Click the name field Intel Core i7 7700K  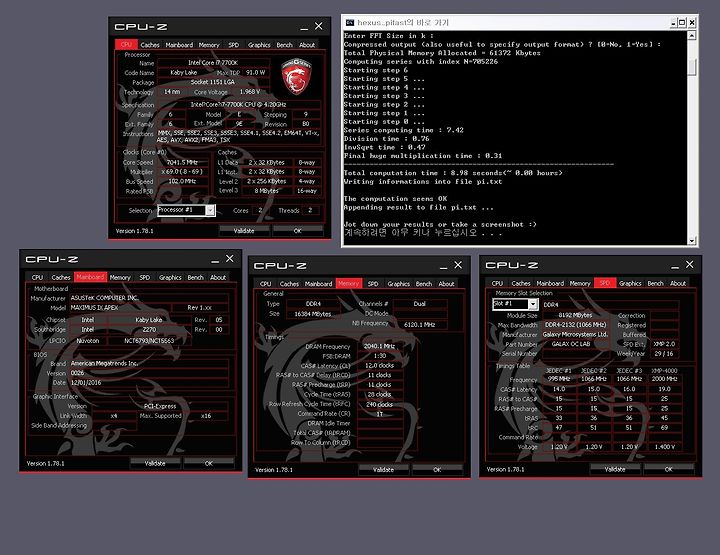tap(213, 62)
